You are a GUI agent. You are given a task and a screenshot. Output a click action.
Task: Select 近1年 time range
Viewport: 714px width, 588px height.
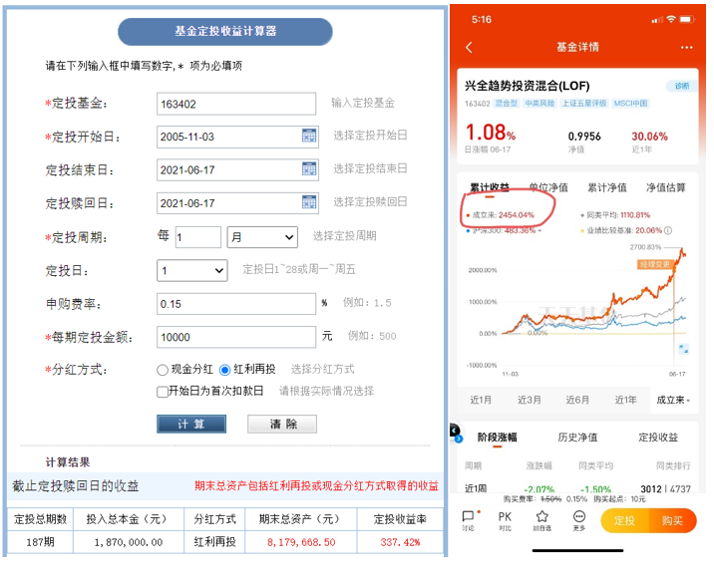(x=625, y=400)
